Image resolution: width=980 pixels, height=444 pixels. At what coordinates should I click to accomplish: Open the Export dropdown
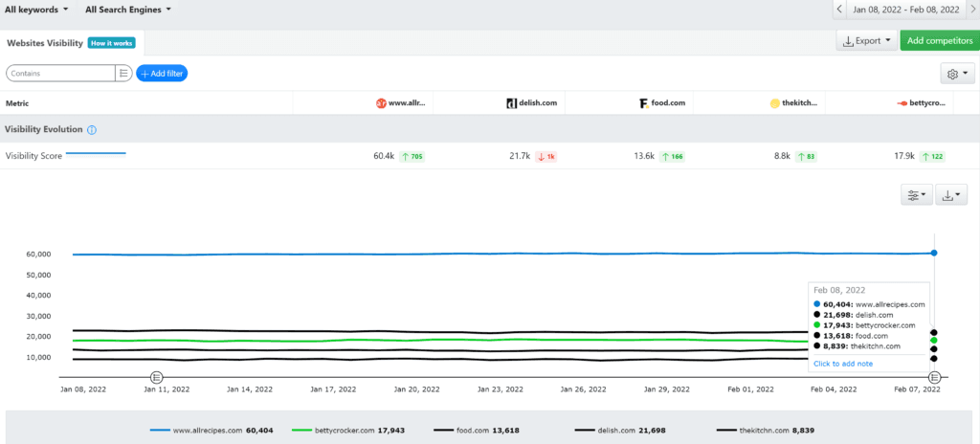coord(866,41)
